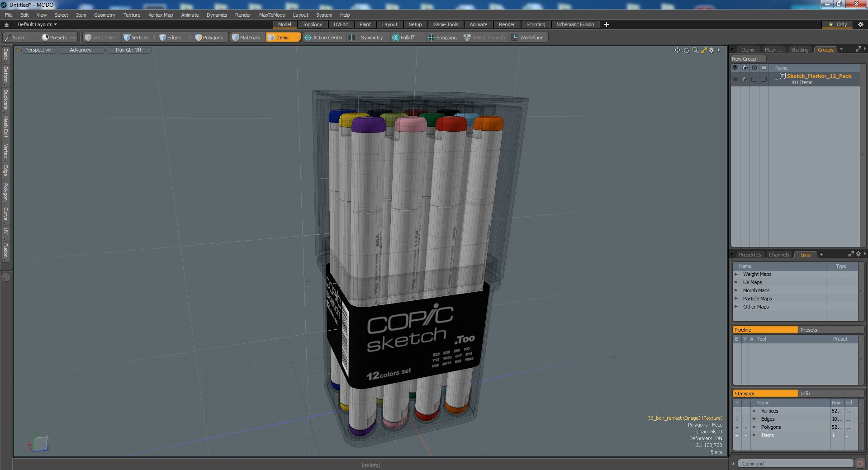Expand Morph Maps in Lists

click(736, 290)
